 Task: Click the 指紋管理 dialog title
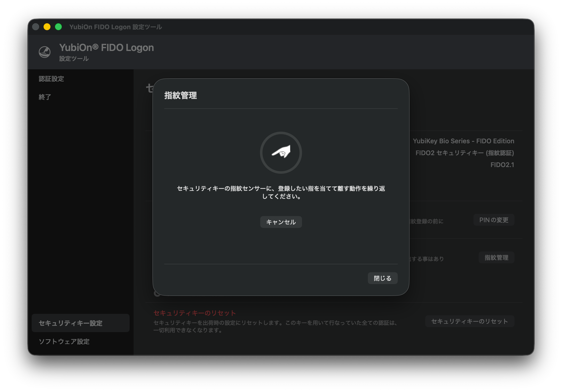181,95
